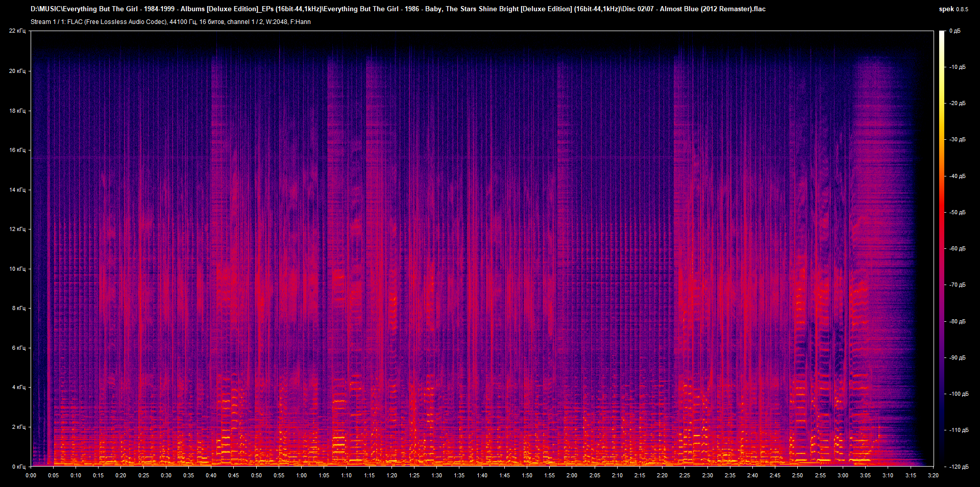Click the '8 кГц' frequency axis label
This screenshot has width=980, height=487.
point(19,308)
